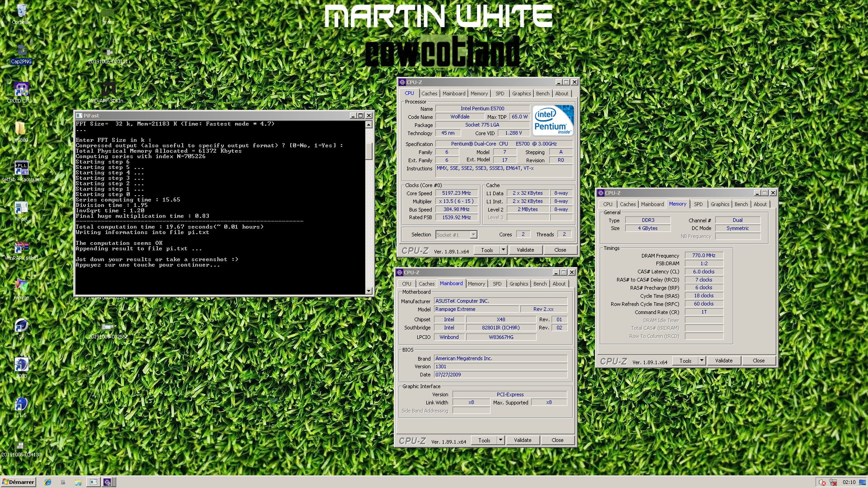Click PiFast scrollbar down arrow
Screen dimensions: 868x488
tap(369, 291)
